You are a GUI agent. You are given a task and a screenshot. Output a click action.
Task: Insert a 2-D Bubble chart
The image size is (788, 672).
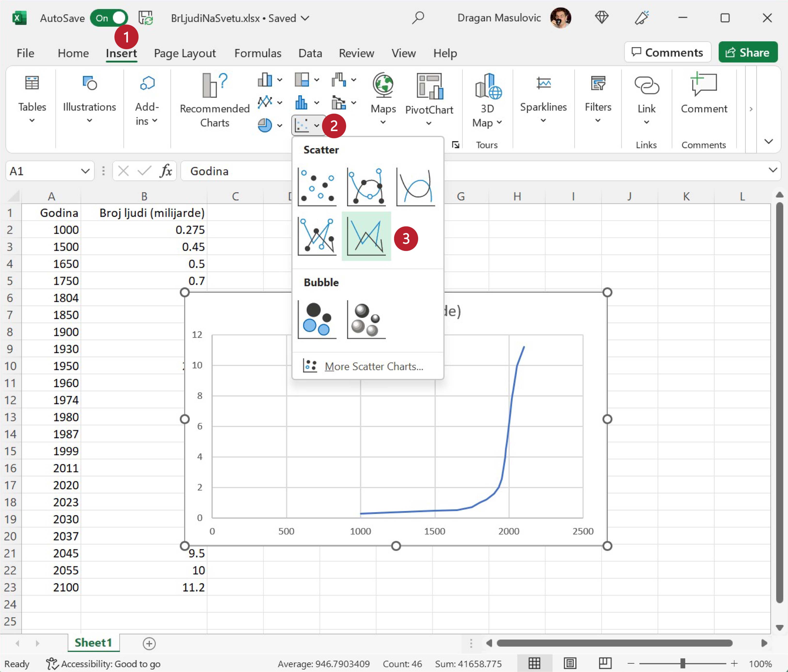317,320
